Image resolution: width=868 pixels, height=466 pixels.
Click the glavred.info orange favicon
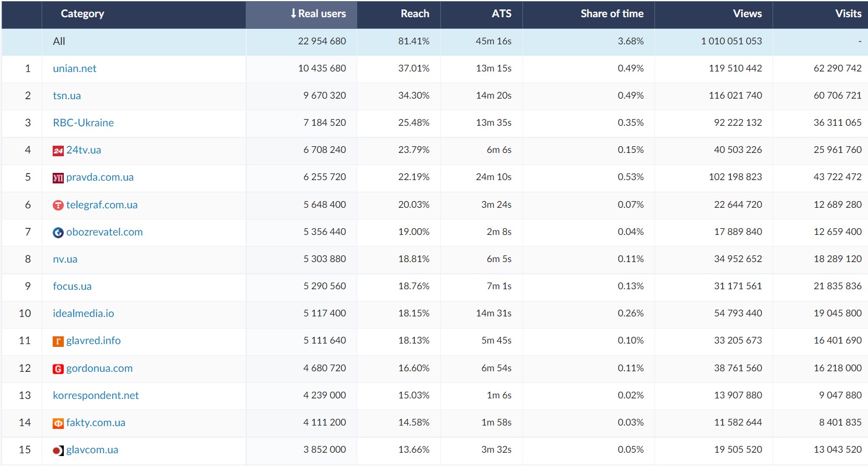click(x=58, y=341)
